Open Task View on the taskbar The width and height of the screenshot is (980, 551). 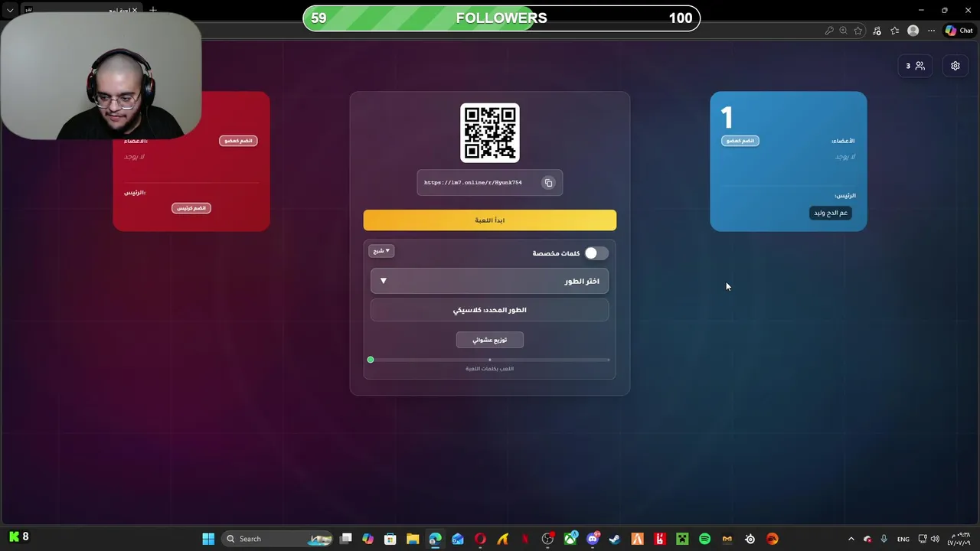(346, 539)
